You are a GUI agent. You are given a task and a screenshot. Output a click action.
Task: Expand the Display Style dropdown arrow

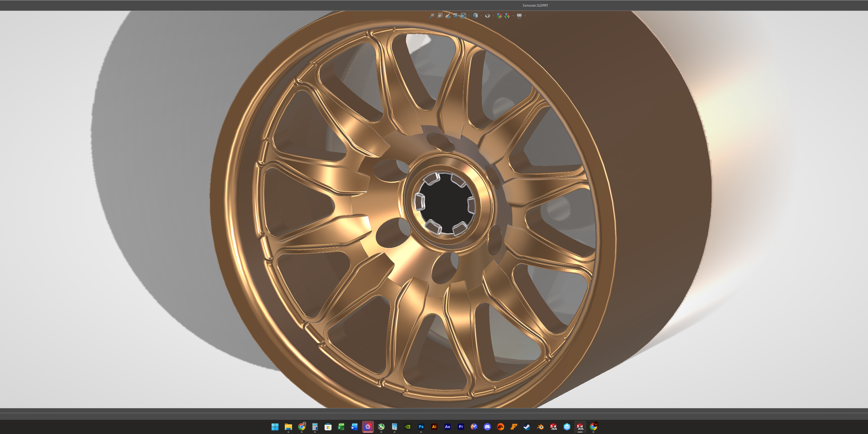(x=481, y=16)
